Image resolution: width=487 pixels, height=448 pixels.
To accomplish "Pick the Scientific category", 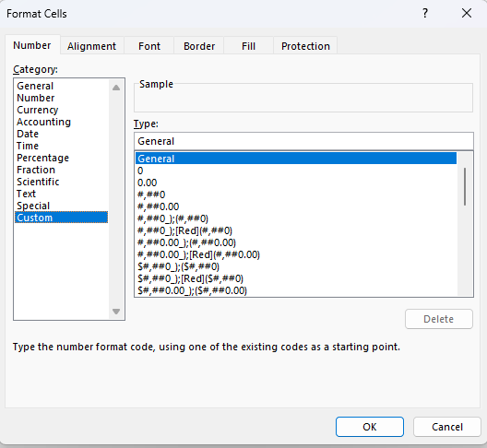I will click(x=38, y=182).
